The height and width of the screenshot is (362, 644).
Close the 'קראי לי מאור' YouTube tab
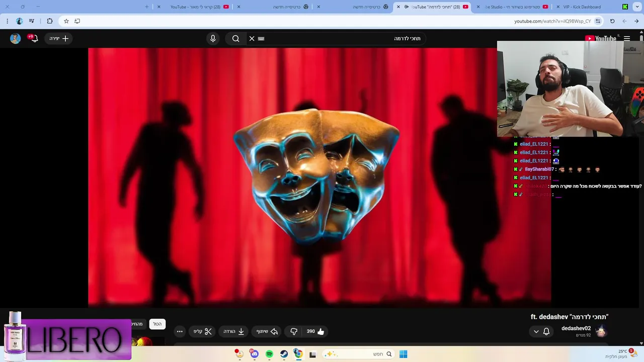(159, 7)
